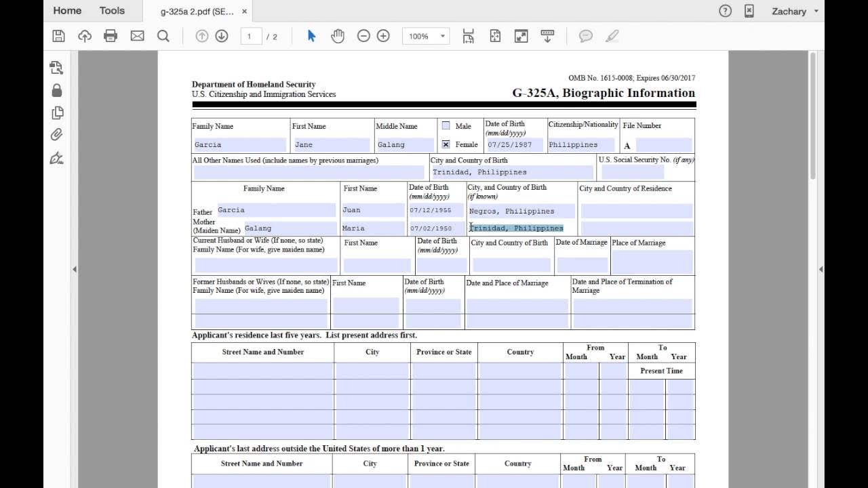Image resolution: width=868 pixels, height=488 pixels.
Task: Click first Street Name and Number residence field
Action: click(263, 371)
